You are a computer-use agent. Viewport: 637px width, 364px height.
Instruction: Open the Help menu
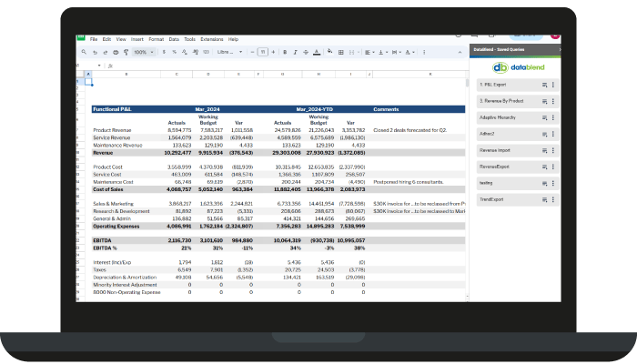233,39
